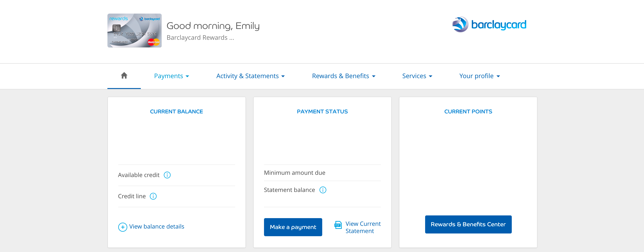
Task: Click the Home icon tab
Action: click(124, 76)
